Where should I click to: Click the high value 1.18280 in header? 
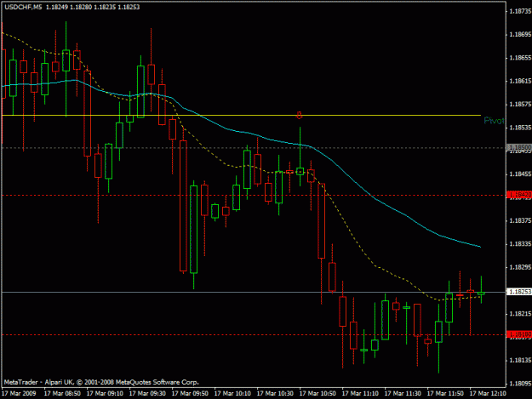[x=81, y=7]
